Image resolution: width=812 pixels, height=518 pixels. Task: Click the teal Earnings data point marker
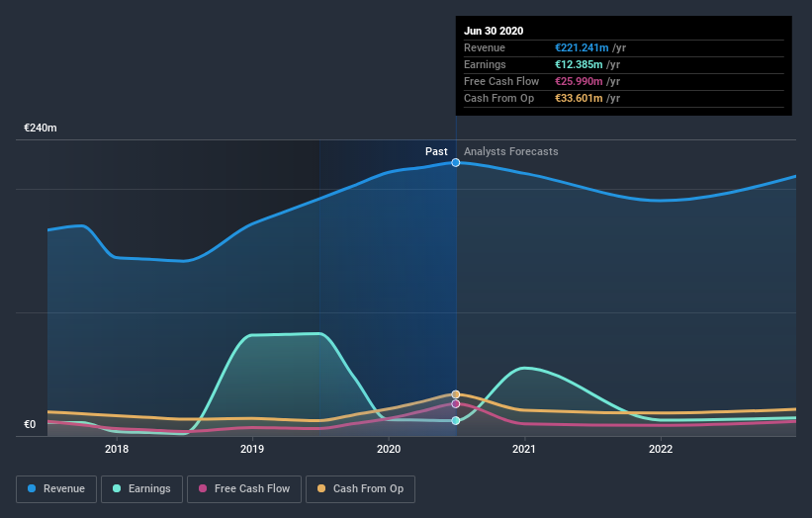[456, 421]
